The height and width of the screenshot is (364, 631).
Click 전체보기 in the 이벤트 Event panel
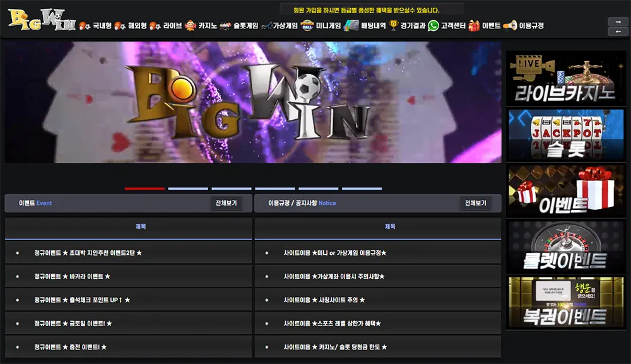click(226, 203)
